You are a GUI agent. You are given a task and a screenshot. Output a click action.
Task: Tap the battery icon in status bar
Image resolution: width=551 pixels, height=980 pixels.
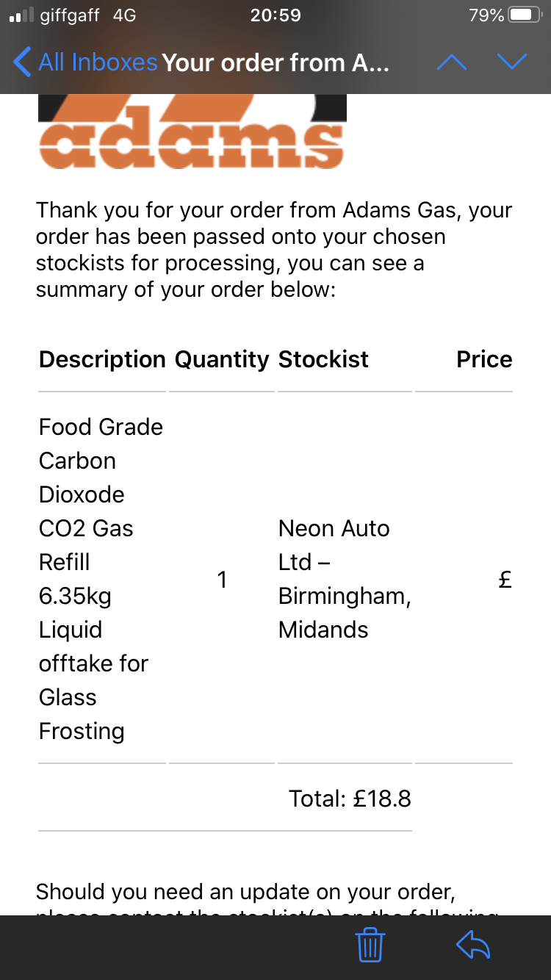pos(525,15)
